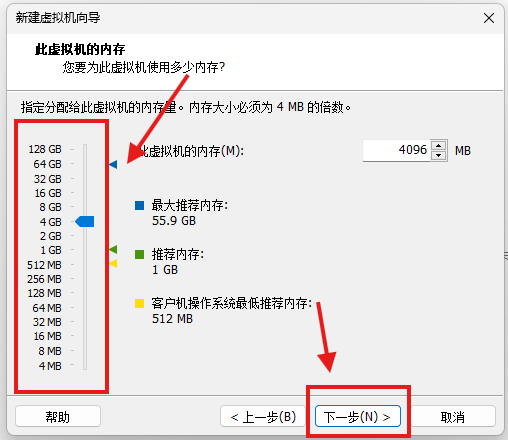The image size is (508, 440).
Task: Click the blue maximum recommended memory marker
Action: pos(113,164)
